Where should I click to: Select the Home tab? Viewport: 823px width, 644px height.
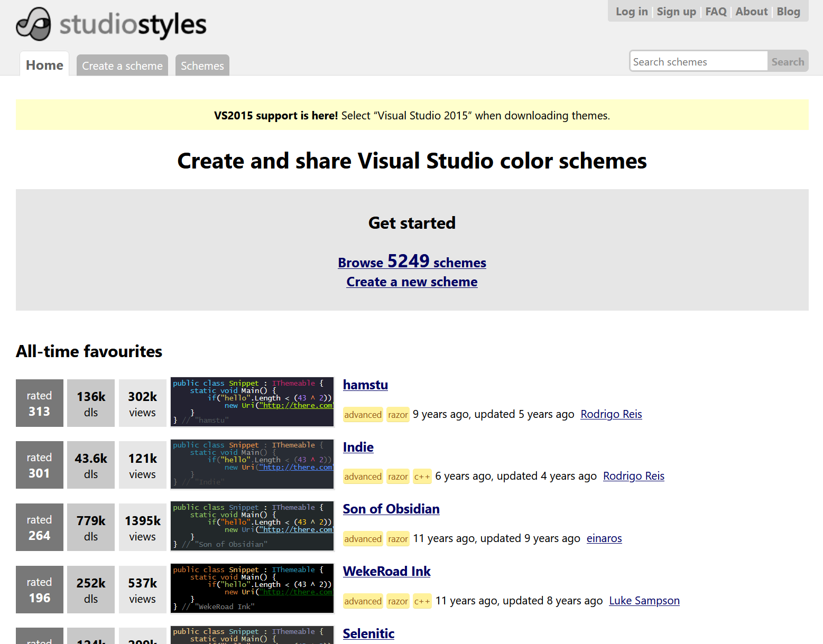[44, 64]
